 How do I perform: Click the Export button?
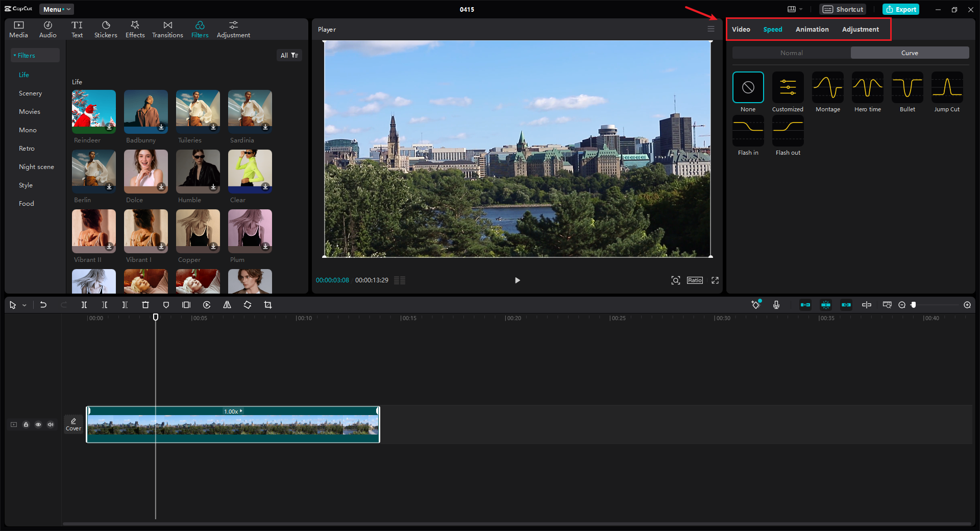coord(901,9)
